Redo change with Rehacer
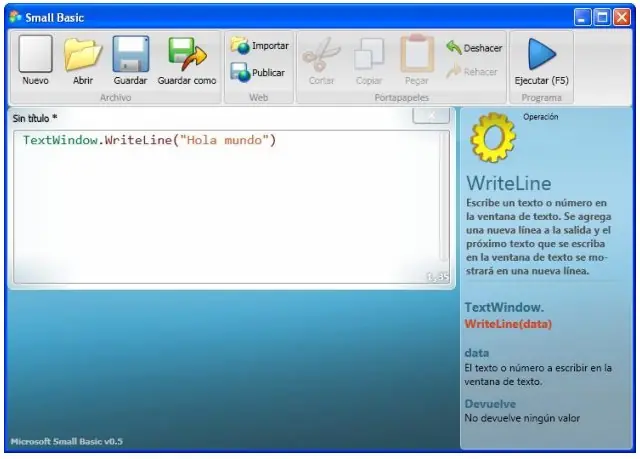The height and width of the screenshot is (459, 640). pos(471,72)
